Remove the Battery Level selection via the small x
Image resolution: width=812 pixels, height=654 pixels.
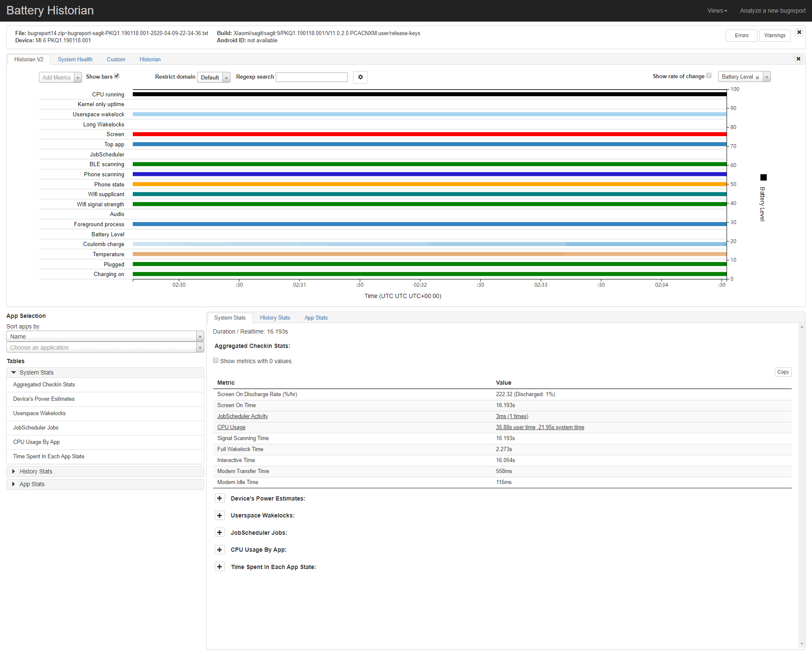[x=757, y=77]
